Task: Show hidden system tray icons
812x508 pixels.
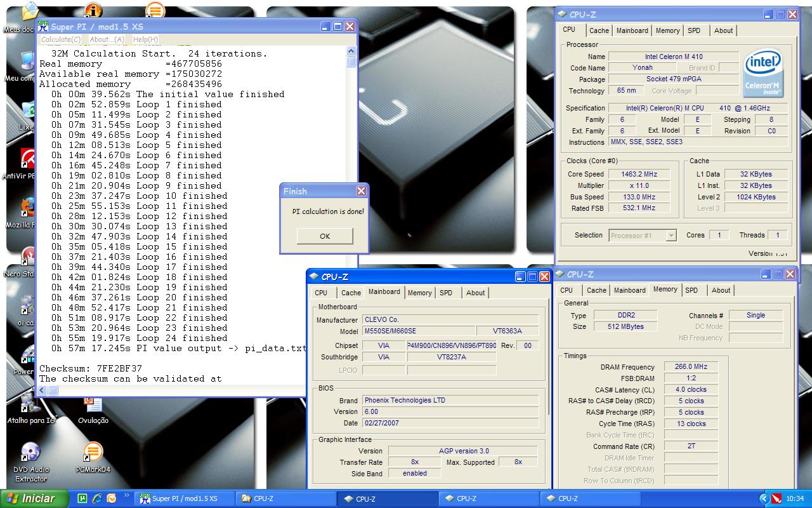Action: point(764,498)
